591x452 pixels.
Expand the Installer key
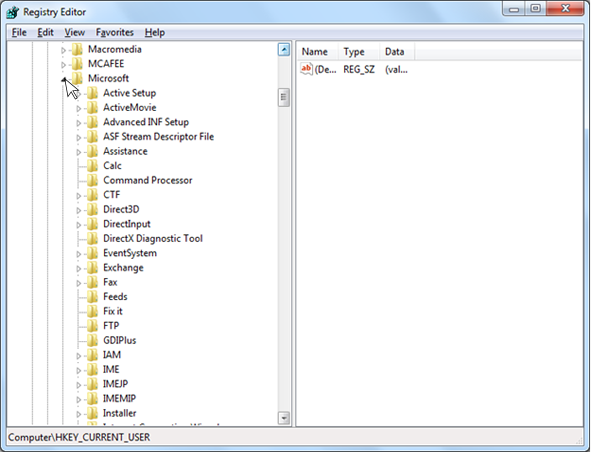[x=79, y=414]
